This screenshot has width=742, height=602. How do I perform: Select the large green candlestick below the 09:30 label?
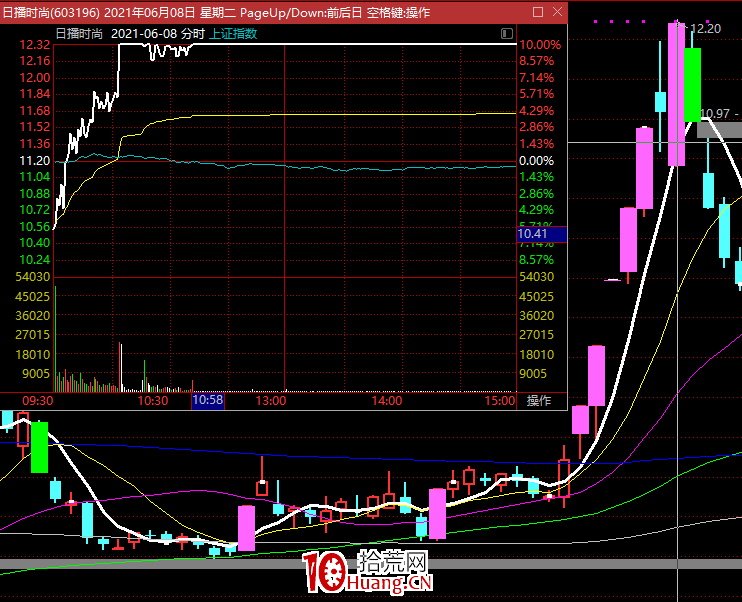tap(39, 447)
